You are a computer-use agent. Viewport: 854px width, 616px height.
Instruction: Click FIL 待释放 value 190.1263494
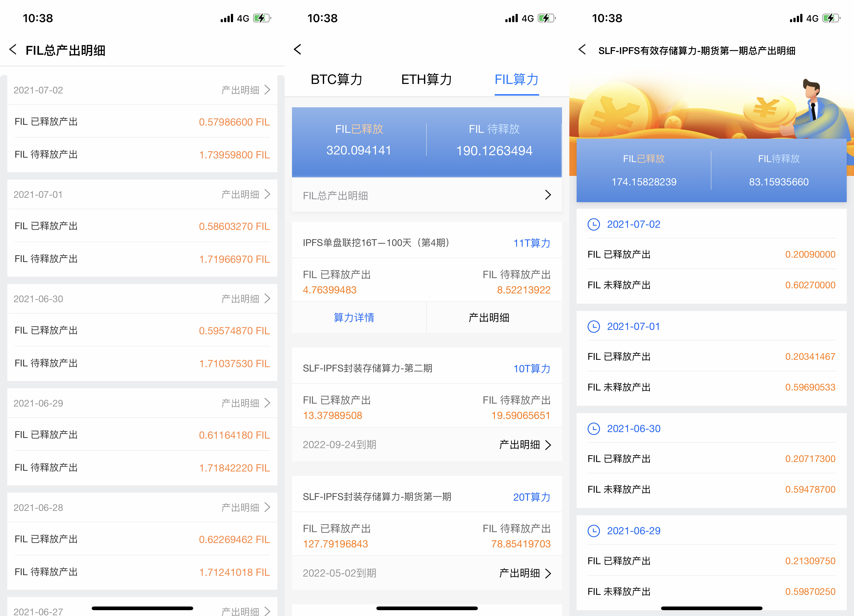coord(494,151)
